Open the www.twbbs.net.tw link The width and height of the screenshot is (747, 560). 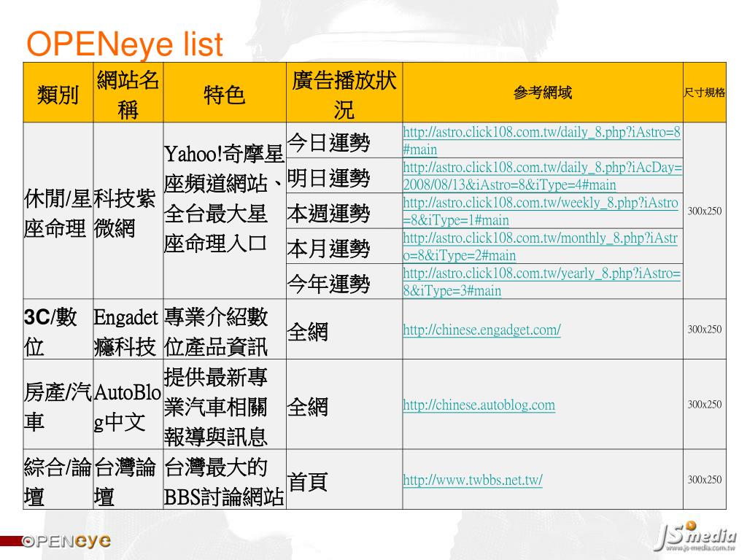pos(473,480)
